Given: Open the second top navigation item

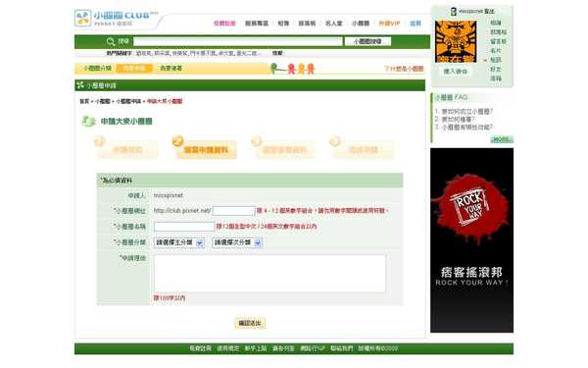Looking at the screenshot, I should point(257,24).
